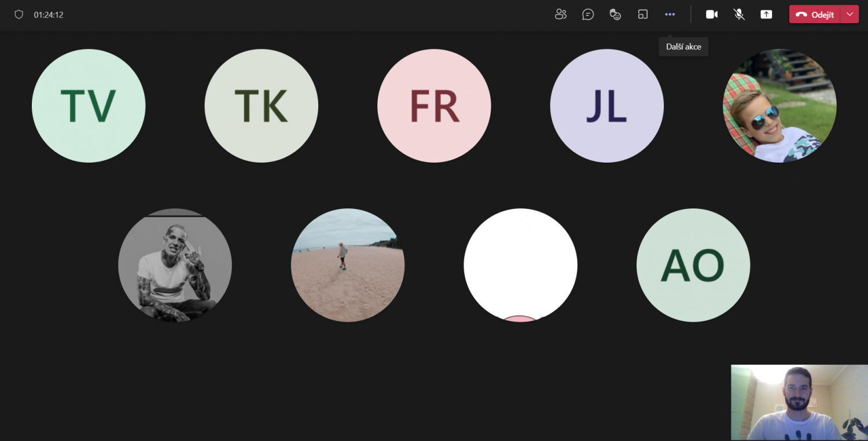Click the FR participant avatar
This screenshot has height=441, width=868.
434,106
